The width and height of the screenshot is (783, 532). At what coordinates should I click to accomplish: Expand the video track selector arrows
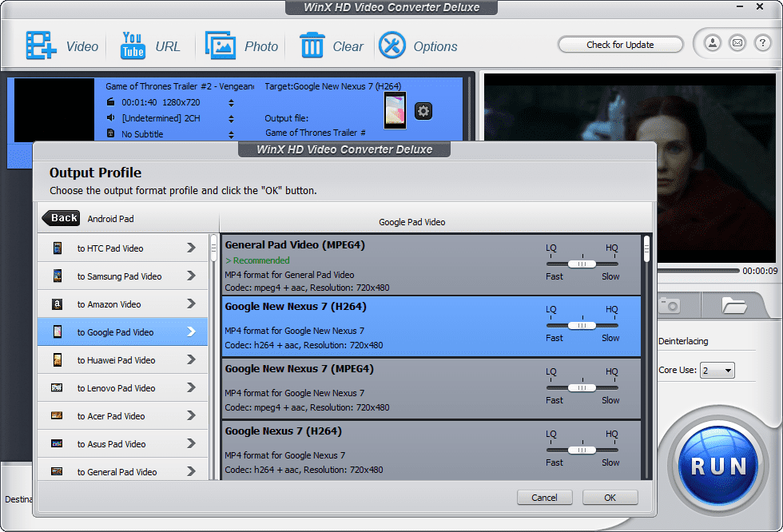click(231, 103)
